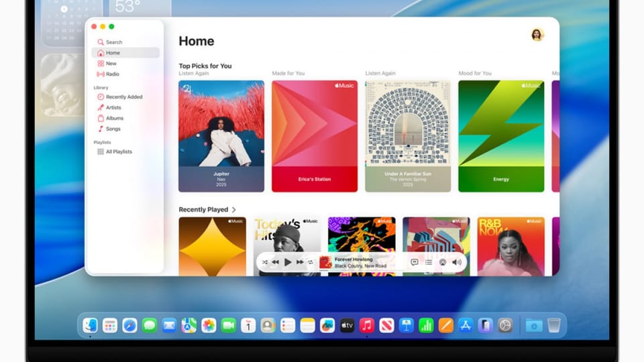The image size is (644, 362).
Task: Open Radio in the sidebar
Action: [125, 74]
